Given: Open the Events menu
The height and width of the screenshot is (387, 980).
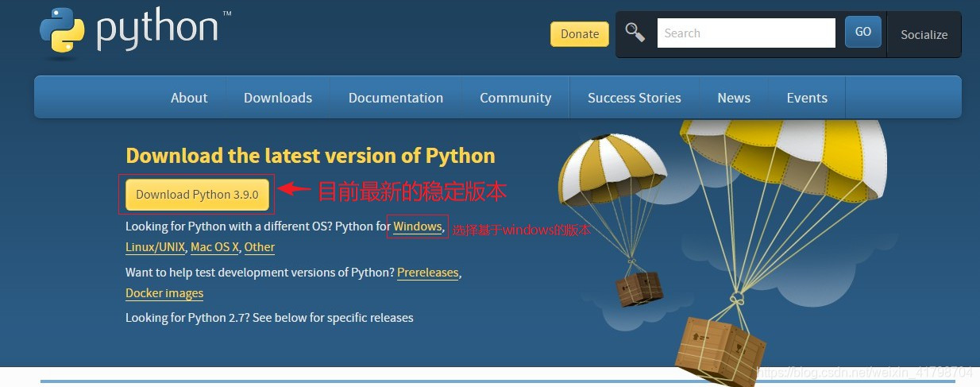Looking at the screenshot, I should (x=807, y=98).
